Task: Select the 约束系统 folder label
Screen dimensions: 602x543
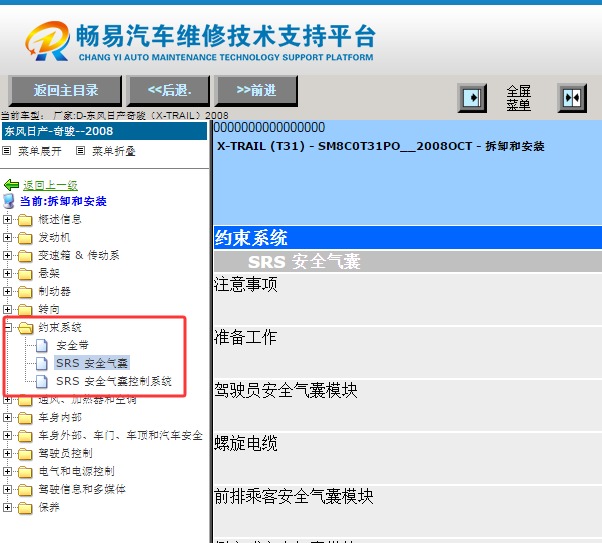Action: click(60, 327)
